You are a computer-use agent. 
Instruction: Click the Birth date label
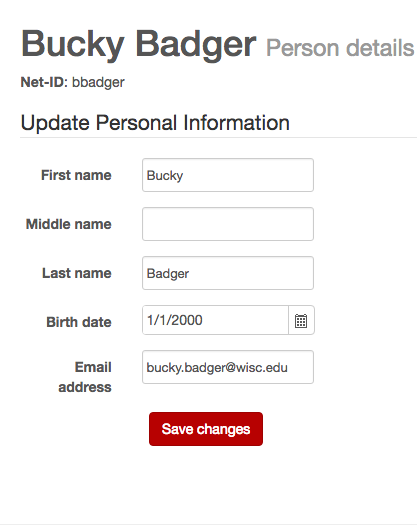[x=79, y=322]
